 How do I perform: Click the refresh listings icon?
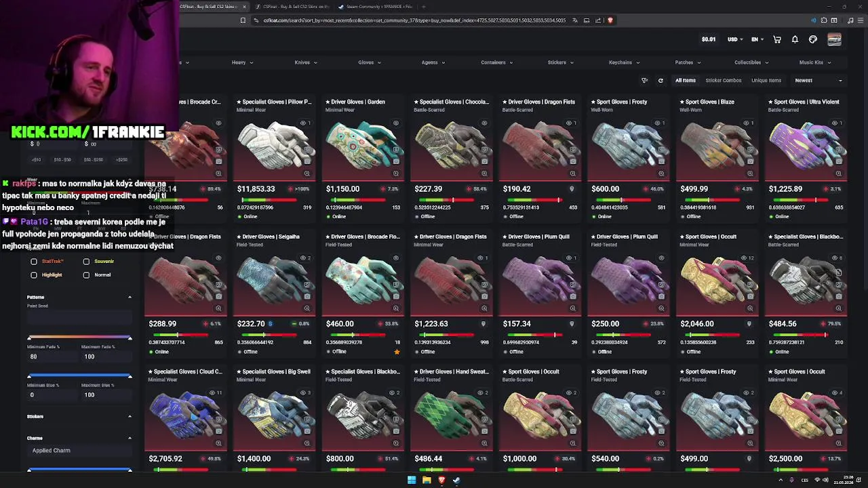tap(660, 81)
